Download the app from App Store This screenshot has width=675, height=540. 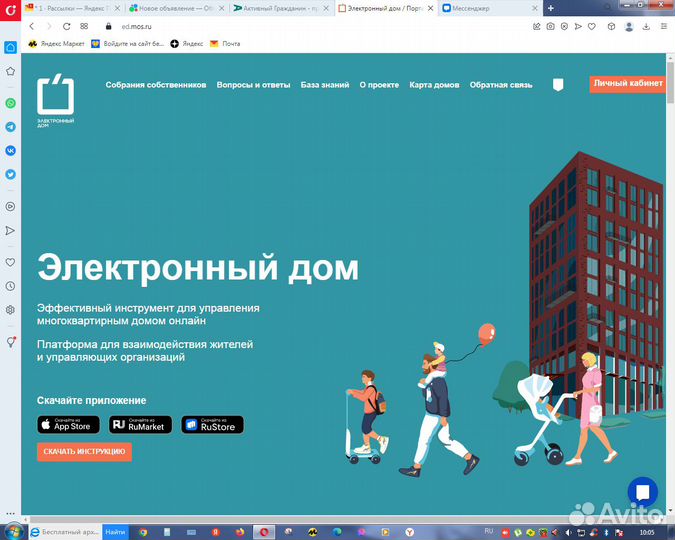pyautogui.click(x=68, y=425)
